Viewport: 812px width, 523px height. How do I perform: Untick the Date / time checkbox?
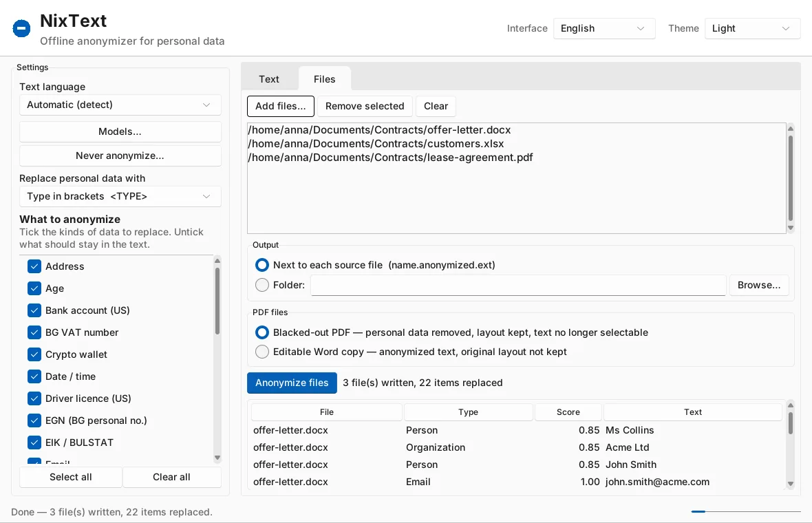click(34, 376)
